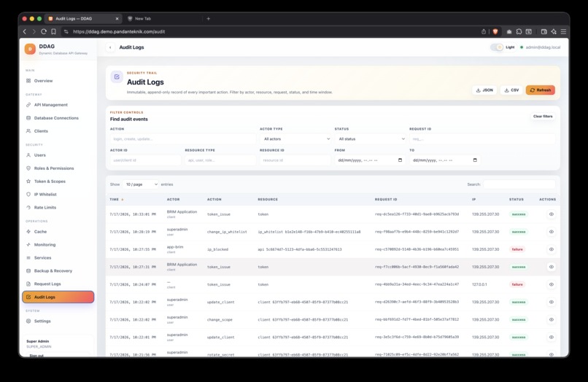Image resolution: width=588 pixels, height=382 pixels.
Task: Open API Management page
Action: (50, 105)
